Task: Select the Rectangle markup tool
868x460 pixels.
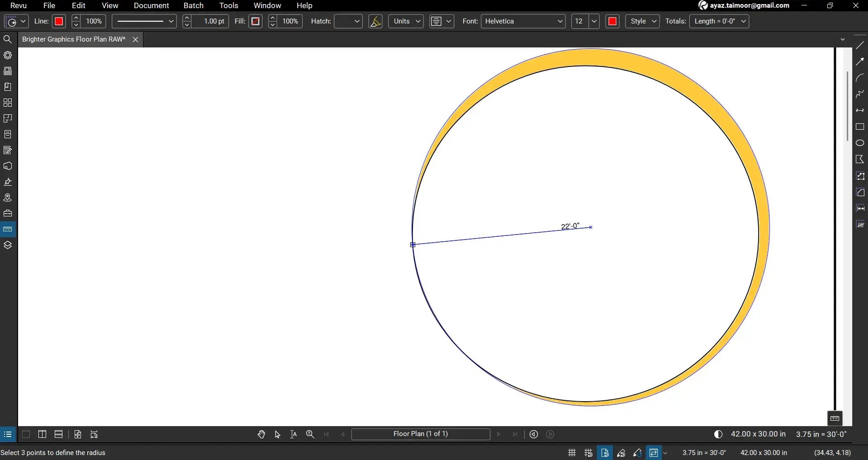Action: pos(860,127)
